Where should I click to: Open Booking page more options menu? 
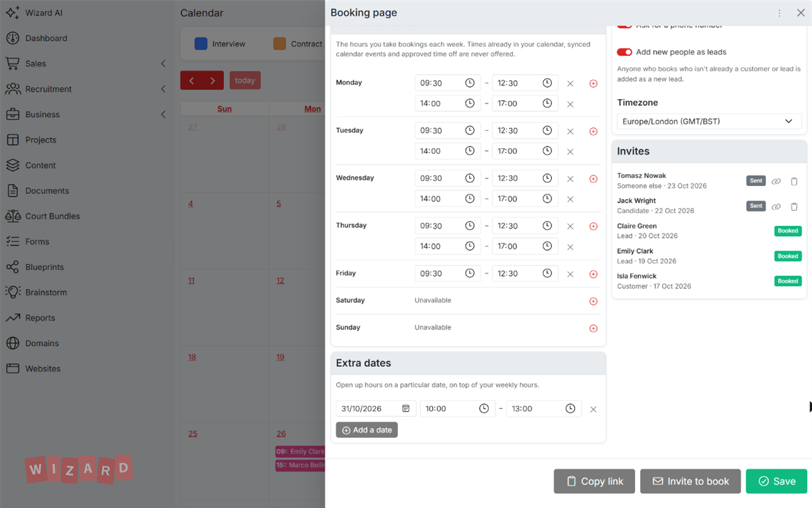click(x=779, y=13)
